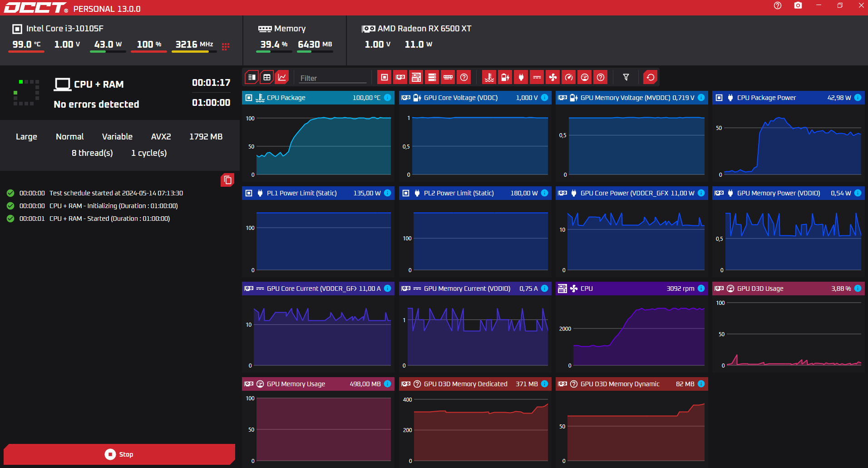The height and width of the screenshot is (468, 868).
Task: Open the funnel filter options
Action: click(x=626, y=77)
